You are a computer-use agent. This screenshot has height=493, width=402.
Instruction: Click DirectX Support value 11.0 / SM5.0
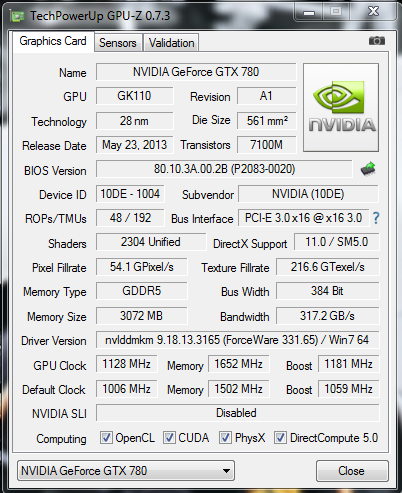tap(337, 242)
